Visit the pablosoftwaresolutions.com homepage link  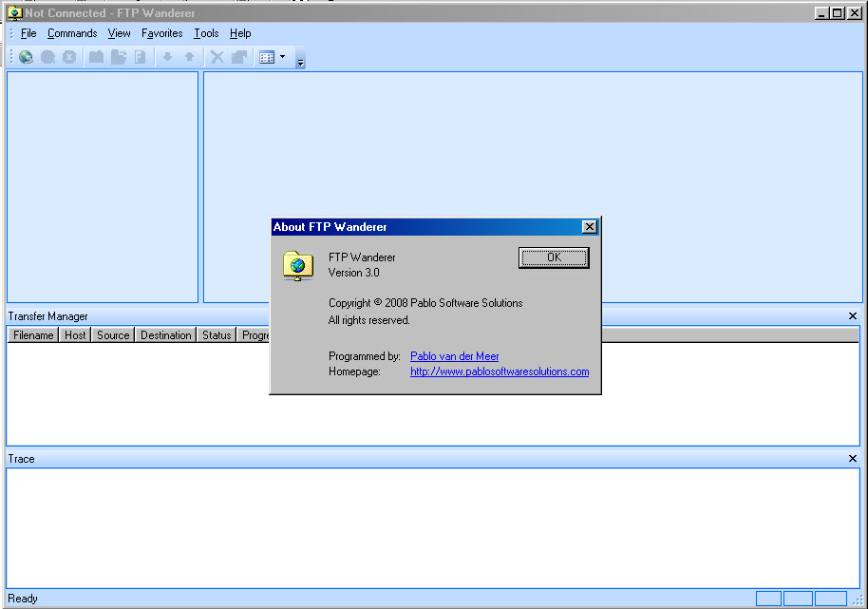(x=500, y=371)
